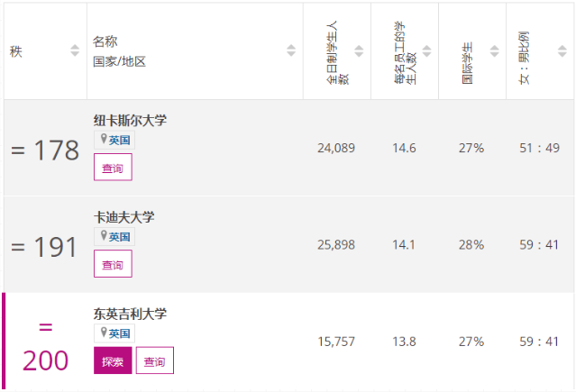Click location pin for Cardiff University
The image size is (576, 392).
click(103, 236)
